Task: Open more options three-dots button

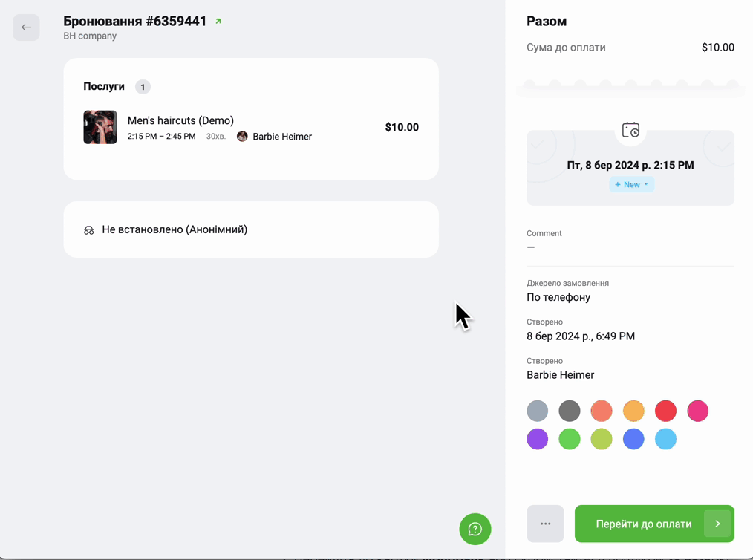Action: click(x=545, y=524)
